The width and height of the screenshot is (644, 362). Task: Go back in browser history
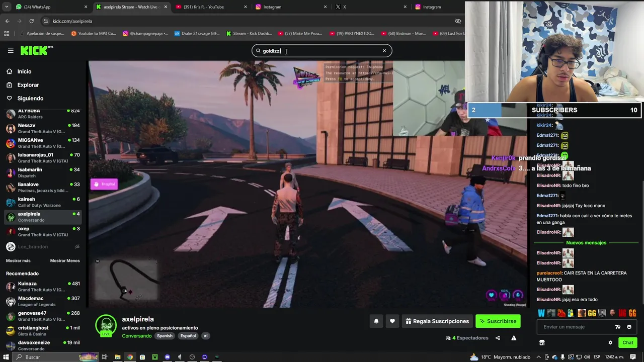point(7,21)
